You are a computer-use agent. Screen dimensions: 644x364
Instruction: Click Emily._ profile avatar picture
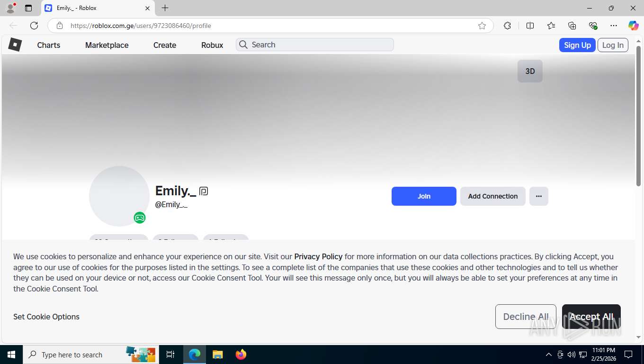pos(119,196)
